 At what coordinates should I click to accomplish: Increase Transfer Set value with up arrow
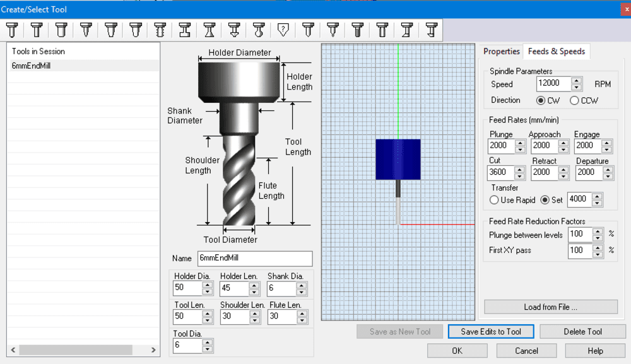coord(597,196)
